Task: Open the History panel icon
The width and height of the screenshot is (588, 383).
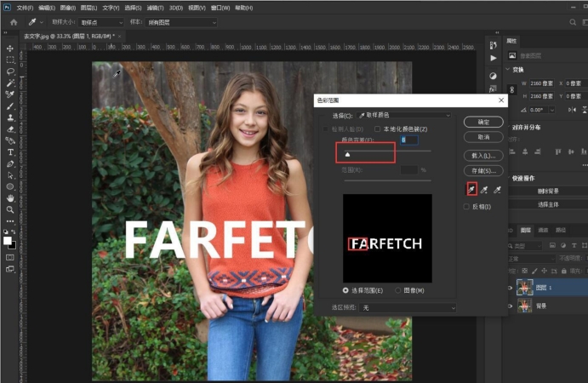Action: click(494, 45)
